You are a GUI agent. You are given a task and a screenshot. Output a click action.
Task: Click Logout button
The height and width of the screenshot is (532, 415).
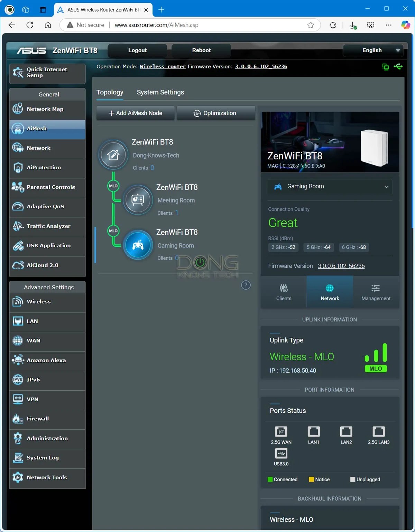click(137, 50)
